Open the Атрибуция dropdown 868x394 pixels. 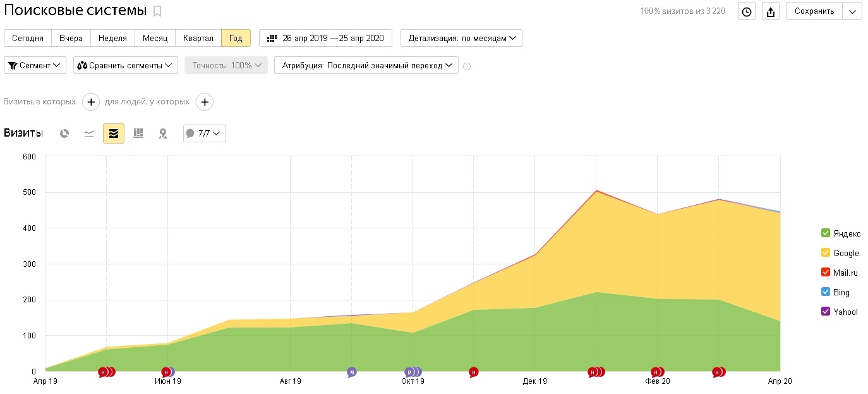(x=366, y=65)
